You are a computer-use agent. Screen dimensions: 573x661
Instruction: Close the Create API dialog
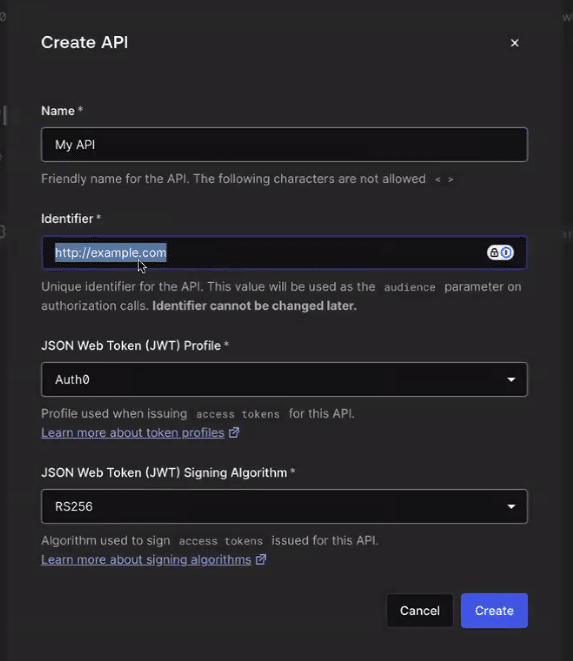[x=514, y=43]
